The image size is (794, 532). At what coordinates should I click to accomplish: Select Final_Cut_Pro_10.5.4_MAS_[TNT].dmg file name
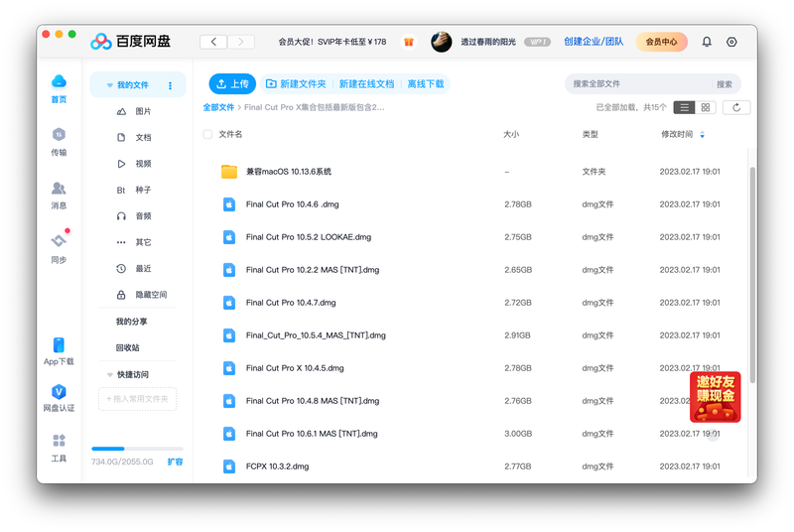316,335
